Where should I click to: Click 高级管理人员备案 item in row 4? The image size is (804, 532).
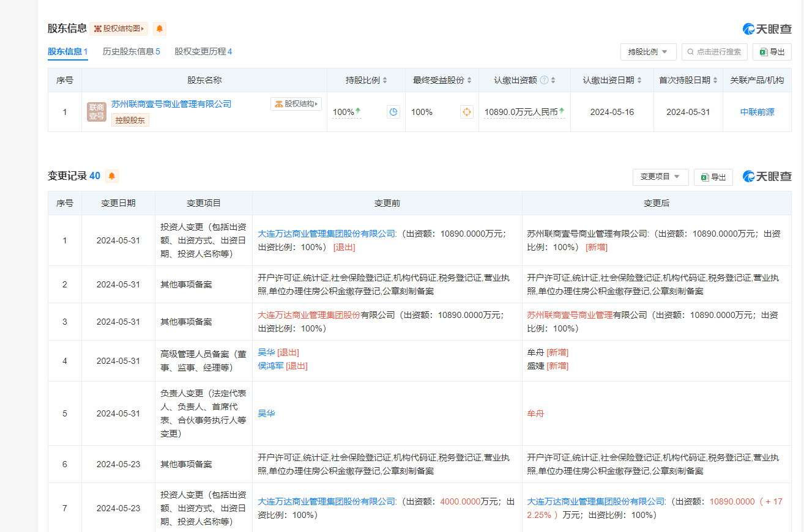point(204,361)
